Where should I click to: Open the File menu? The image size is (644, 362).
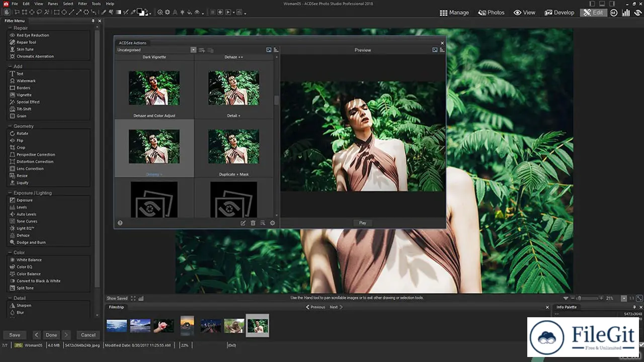click(x=15, y=4)
